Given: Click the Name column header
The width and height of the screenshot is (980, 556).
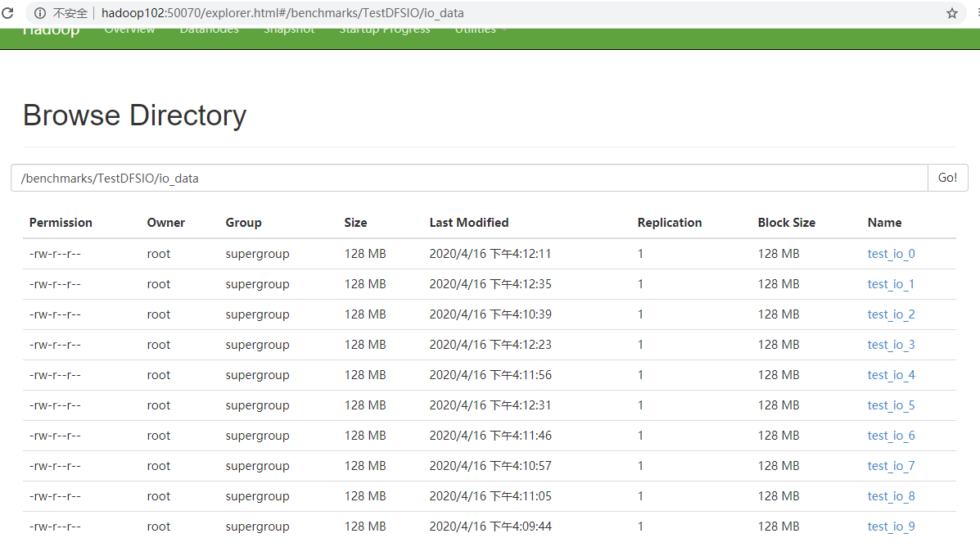Looking at the screenshot, I should coord(884,223).
